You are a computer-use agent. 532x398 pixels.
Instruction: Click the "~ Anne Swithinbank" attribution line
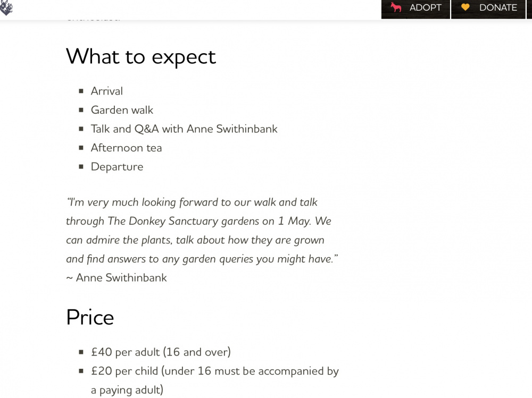(x=117, y=278)
